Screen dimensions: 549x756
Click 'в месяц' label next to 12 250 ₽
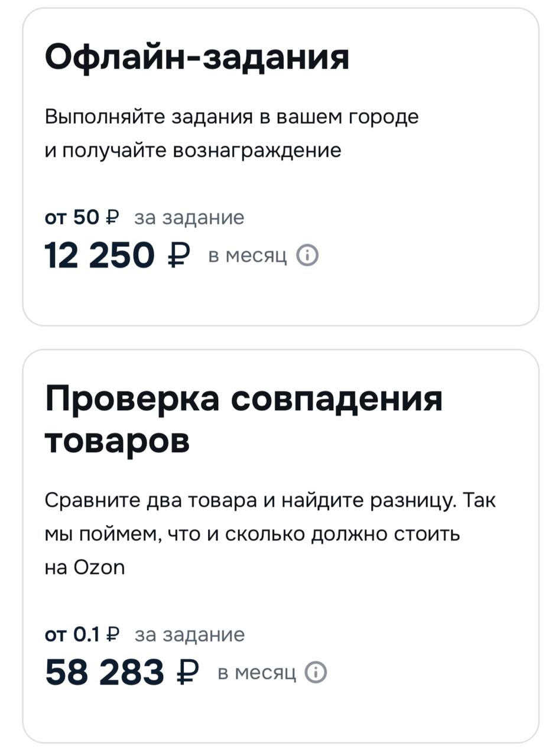[248, 256]
